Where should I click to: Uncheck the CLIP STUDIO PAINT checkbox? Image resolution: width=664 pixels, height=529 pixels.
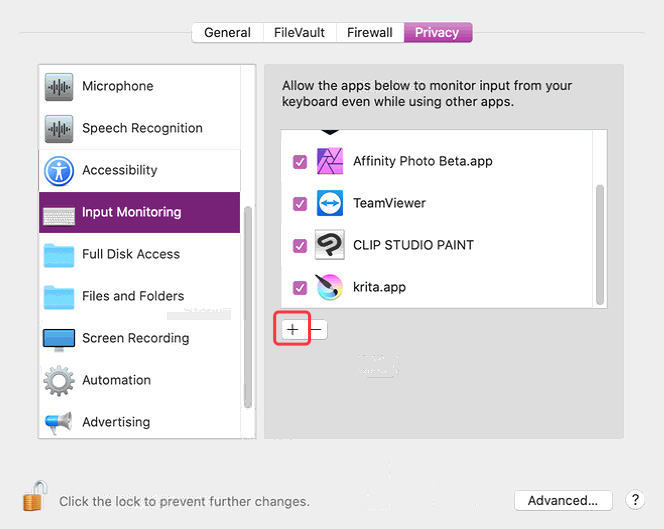[300, 245]
